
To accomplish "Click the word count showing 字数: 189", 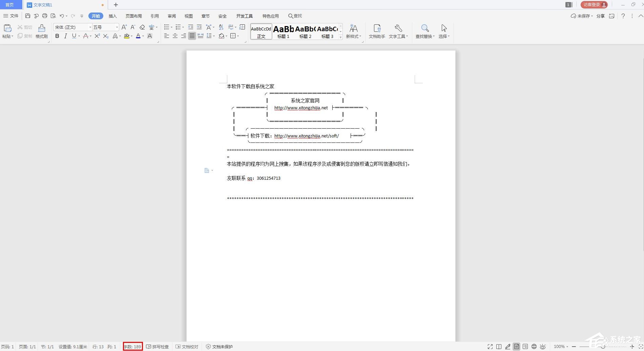I will [x=133, y=347].
